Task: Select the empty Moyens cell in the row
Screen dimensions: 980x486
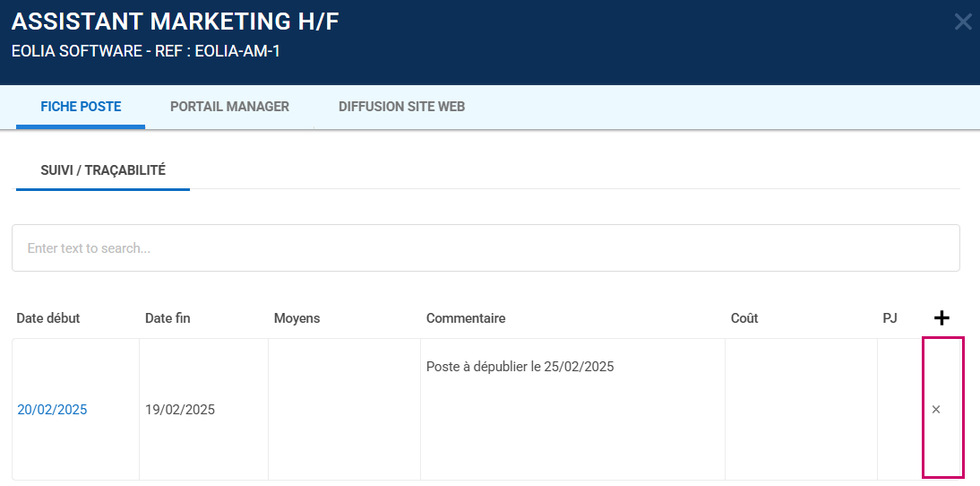Action: point(344,410)
